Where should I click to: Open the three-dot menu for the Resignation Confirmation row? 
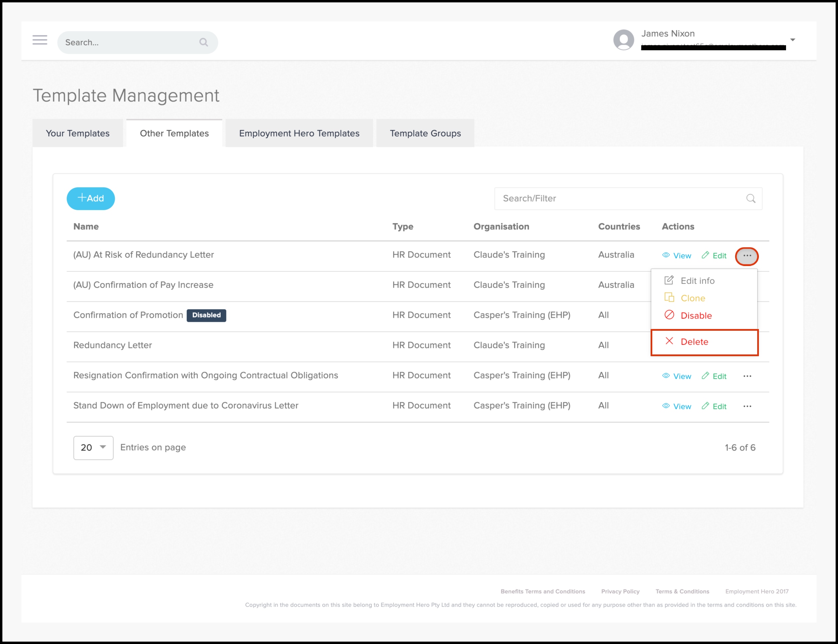click(x=747, y=376)
